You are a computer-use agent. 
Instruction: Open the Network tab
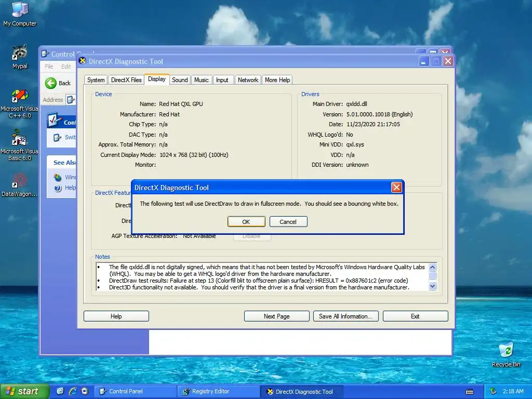(x=248, y=80)
